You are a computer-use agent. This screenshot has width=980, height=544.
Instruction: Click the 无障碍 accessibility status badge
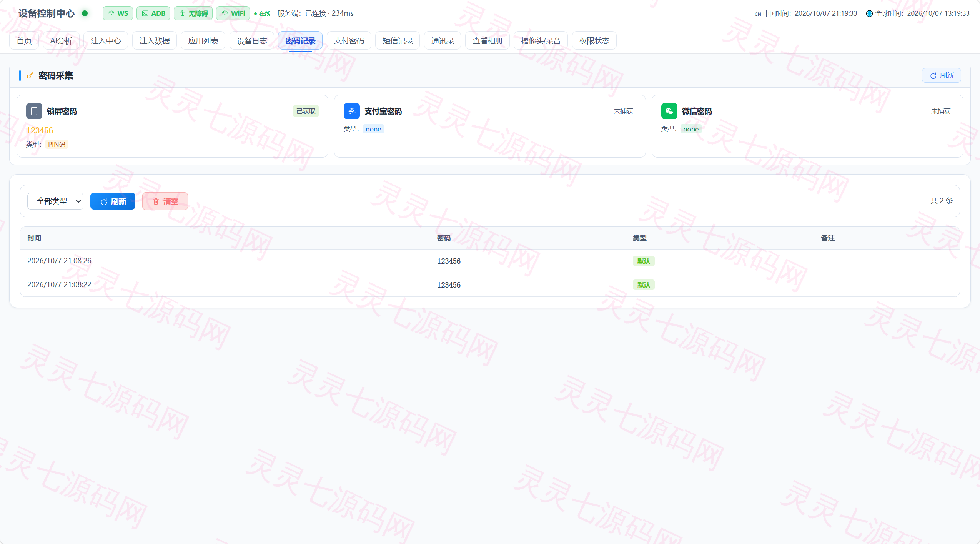point(193,13)
